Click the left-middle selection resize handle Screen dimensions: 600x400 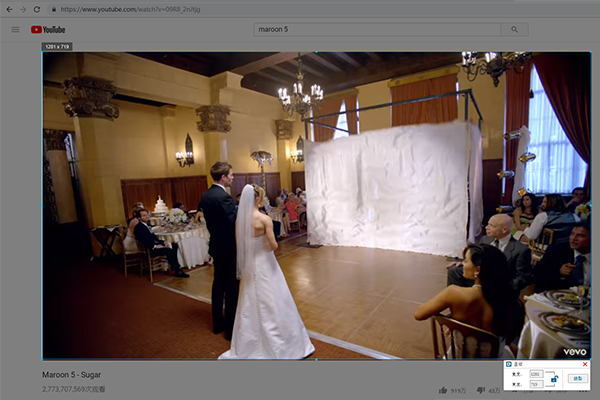(42, 206)
